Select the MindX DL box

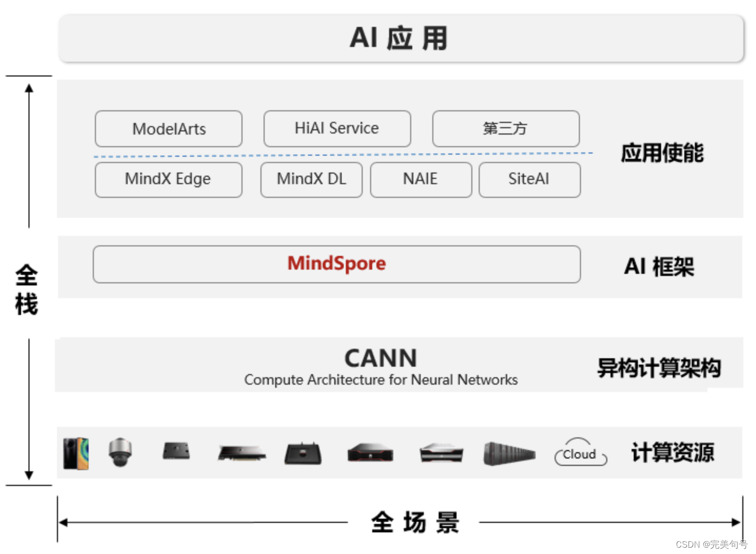(x=312, y=180)
